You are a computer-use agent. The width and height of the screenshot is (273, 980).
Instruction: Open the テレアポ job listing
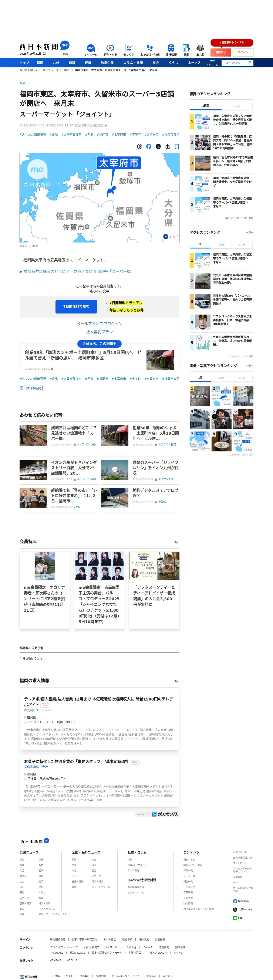click(x=99, y=720)
